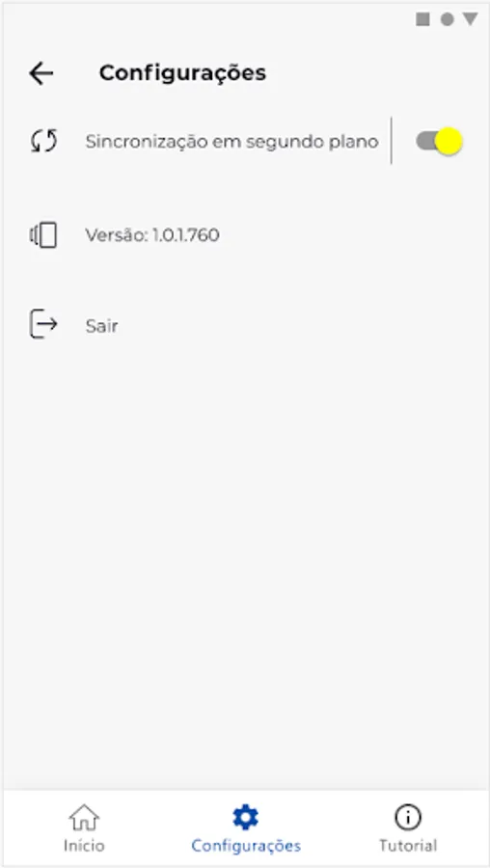Viewport: 490px width, 868px height.
Task: Click the status bar circle icon
Action: tap(447, 20)
